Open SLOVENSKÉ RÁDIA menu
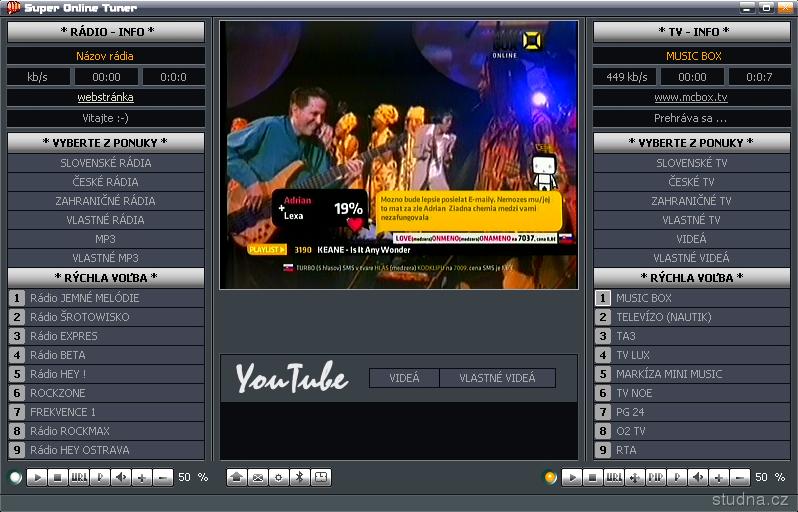 click(106, 163)
